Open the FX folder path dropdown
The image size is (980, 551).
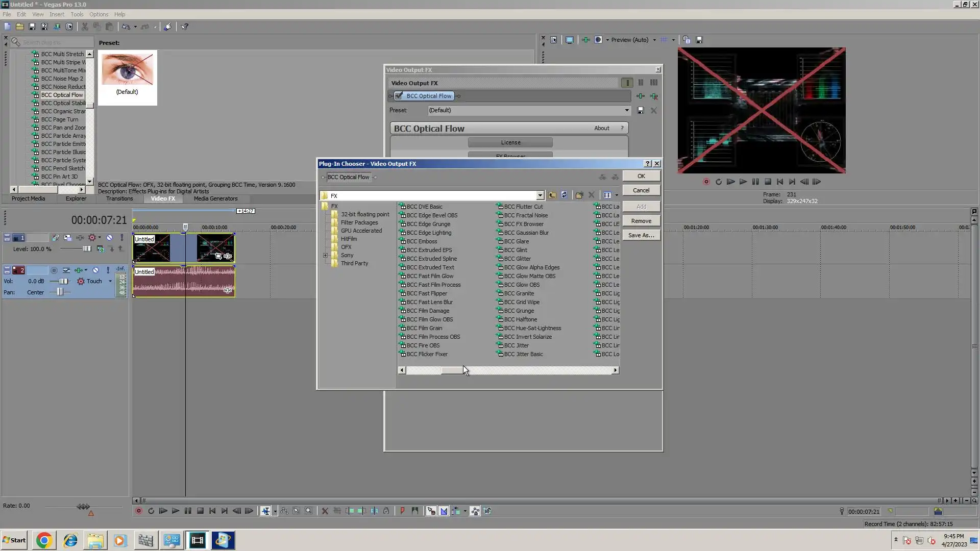[540, 196]
